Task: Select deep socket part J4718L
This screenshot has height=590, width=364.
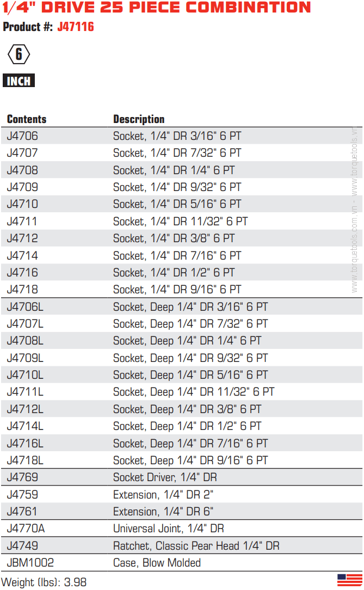Action: 25,460
